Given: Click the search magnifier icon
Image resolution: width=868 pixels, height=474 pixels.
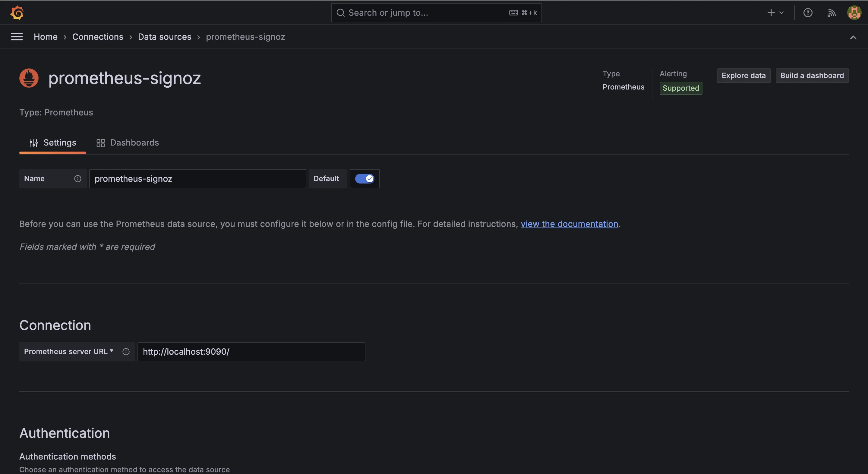Looking at the screenshot, I should pyautogui.click(x=340, y=13).
